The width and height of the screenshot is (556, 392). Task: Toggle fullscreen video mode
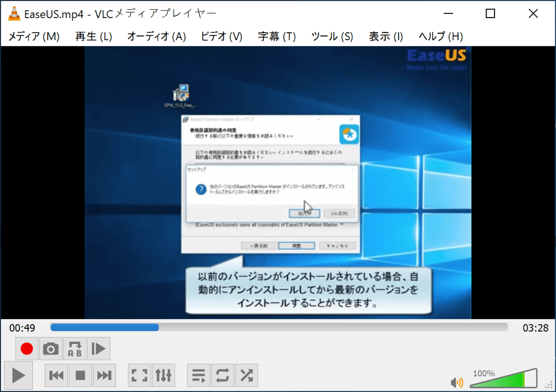coord(139,375)
